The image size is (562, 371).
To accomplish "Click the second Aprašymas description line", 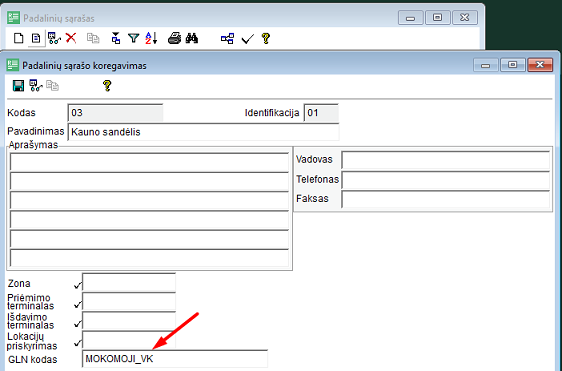I will (149, 181).
